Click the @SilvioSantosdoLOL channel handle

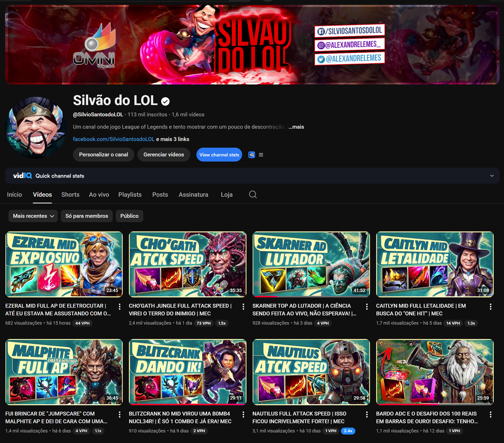point(98,115)
